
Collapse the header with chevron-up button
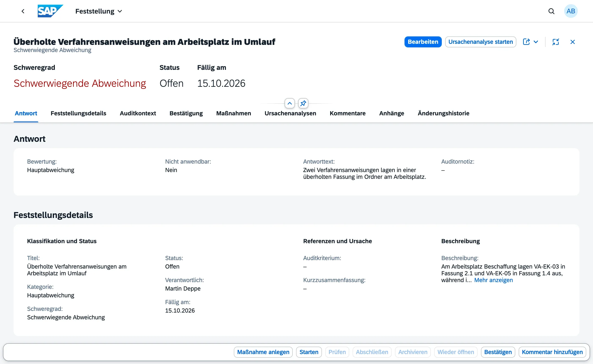coord(290,103)
